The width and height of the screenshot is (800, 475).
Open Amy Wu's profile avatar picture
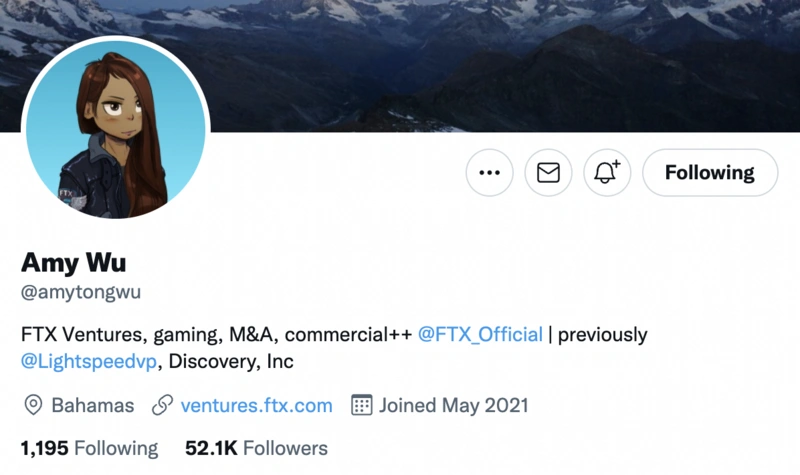(x=116, y=132)
